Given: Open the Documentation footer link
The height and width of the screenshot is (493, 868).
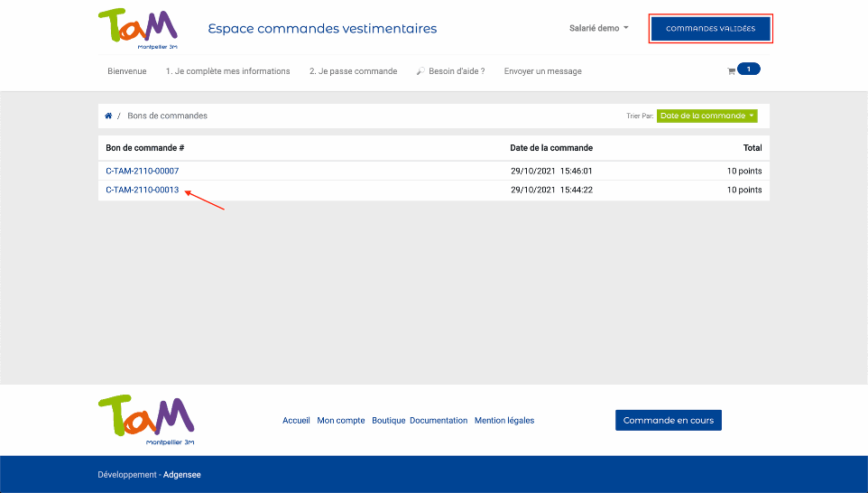Looking at the screenshot, I should tap(439, 421).
